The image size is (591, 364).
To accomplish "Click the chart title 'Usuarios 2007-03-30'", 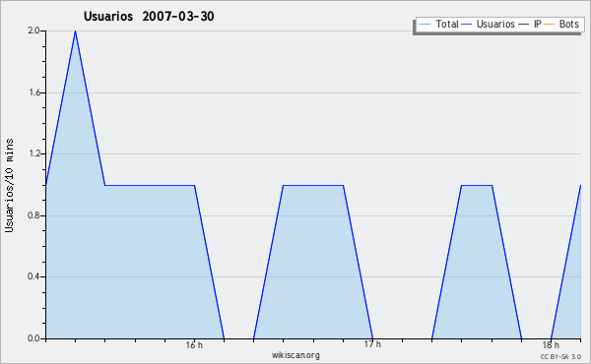I will pos(149,16).
